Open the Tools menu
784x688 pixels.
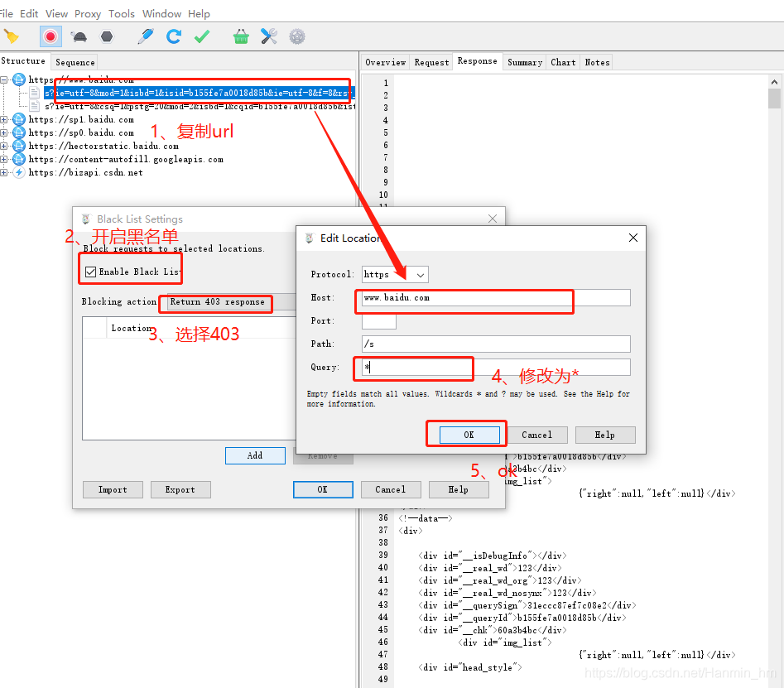coord(122,14)
